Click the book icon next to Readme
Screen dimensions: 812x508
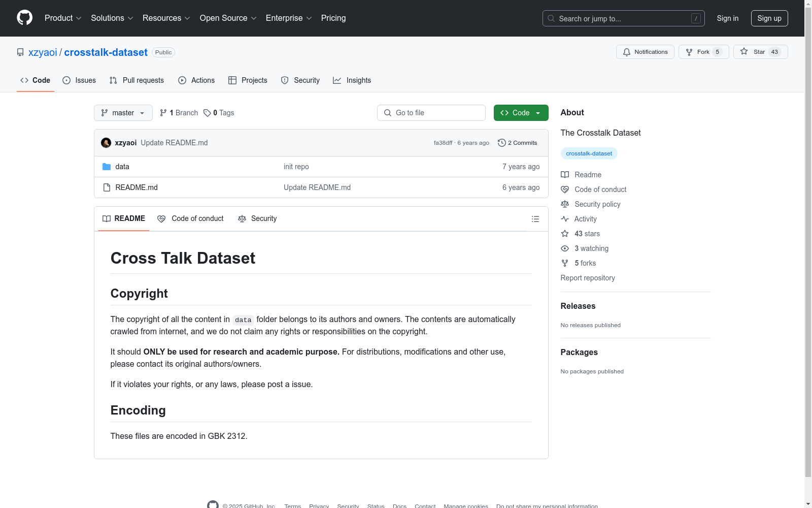(565, 175)
